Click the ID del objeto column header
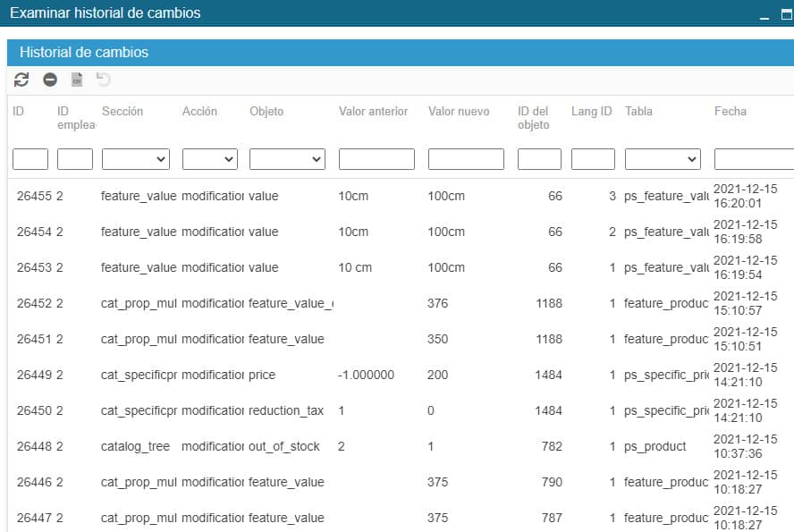 point(534,118)
